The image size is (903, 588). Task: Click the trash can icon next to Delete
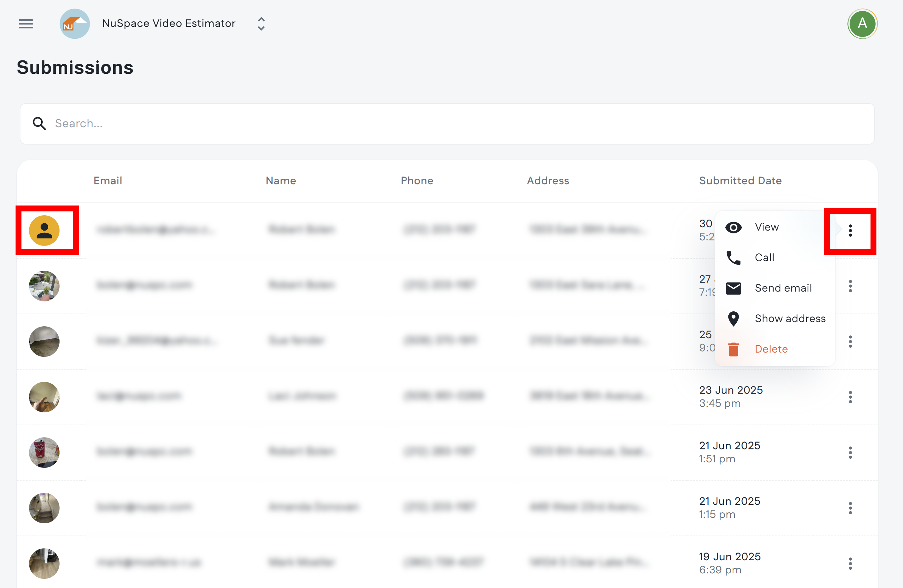(x=734, y=349)
